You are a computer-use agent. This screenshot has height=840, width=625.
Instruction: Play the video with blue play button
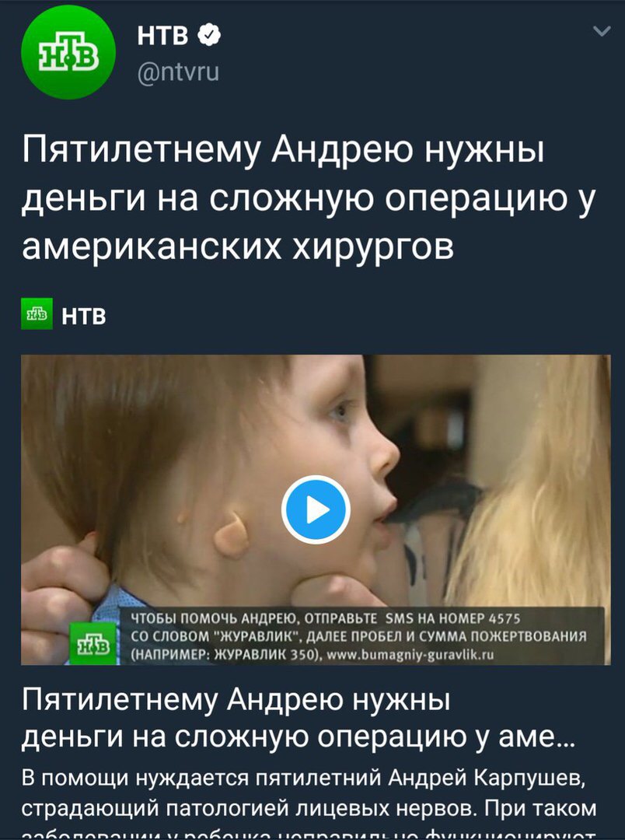pos(316,510)
